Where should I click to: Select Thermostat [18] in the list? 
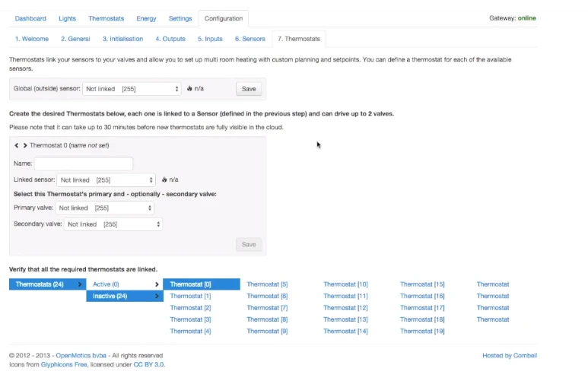422,319
